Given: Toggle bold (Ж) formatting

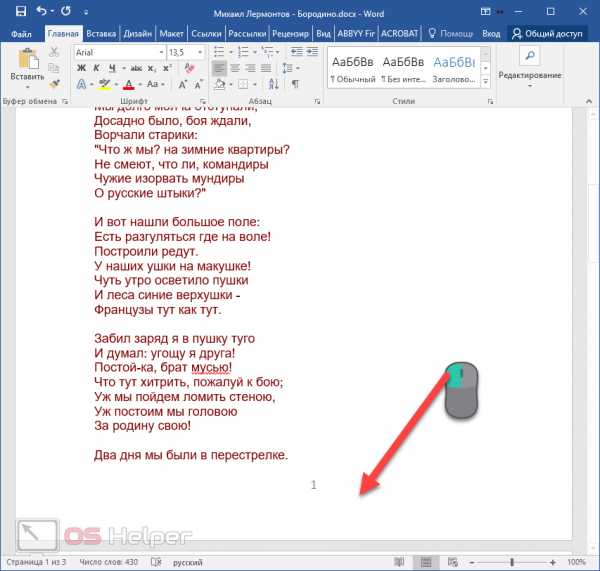Looking at the screenshot, I should (x=81, y=68).
